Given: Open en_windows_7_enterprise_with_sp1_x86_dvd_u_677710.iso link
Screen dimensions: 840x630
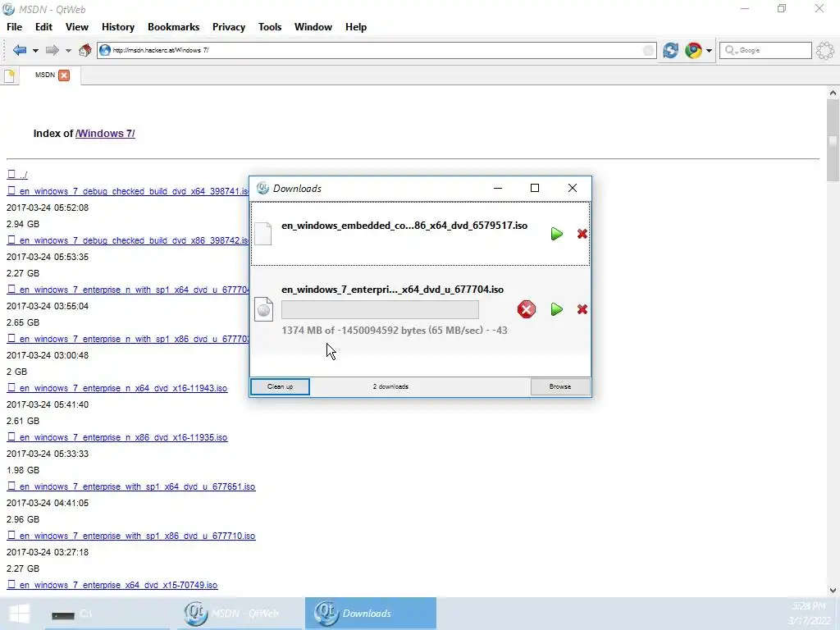Looking at the screenshot, I should (x=131, y=536).
